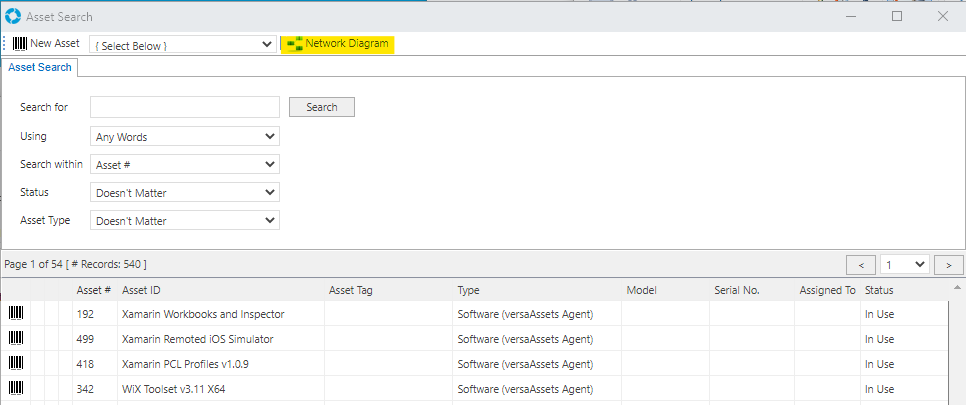Screen dimensions: 966x405
Task: Click barcode icon for Xamarin Workbooks row
Action: (17, 314)
